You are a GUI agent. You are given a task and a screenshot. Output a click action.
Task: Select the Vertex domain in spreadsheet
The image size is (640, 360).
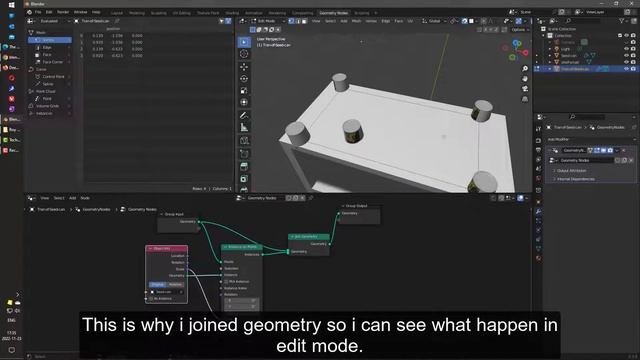click(49, 40)
